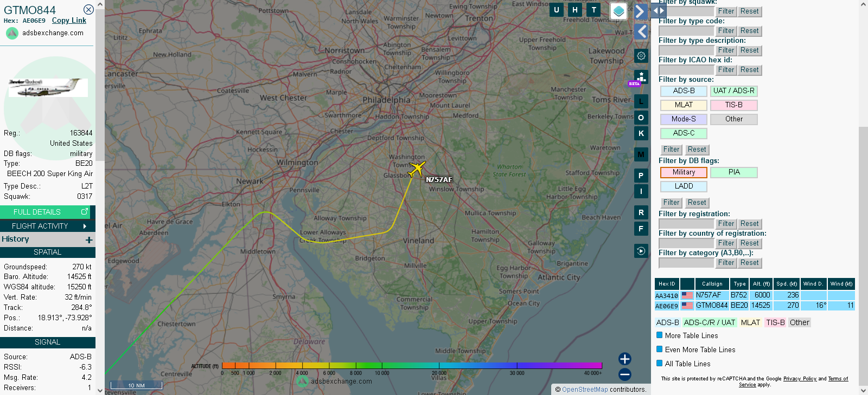Screen dimensions: 868x395
Task: Toggle ADS-B source filter
Action: [684, 91]
